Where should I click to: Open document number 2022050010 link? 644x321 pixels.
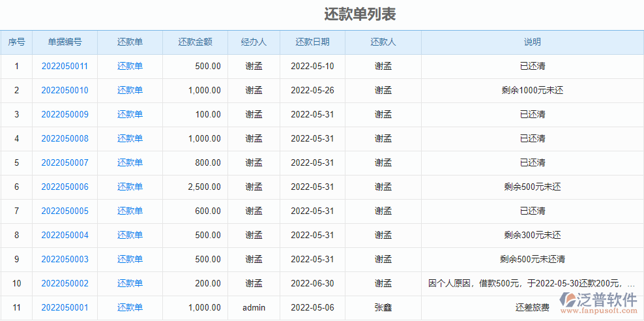click(65, 90)
